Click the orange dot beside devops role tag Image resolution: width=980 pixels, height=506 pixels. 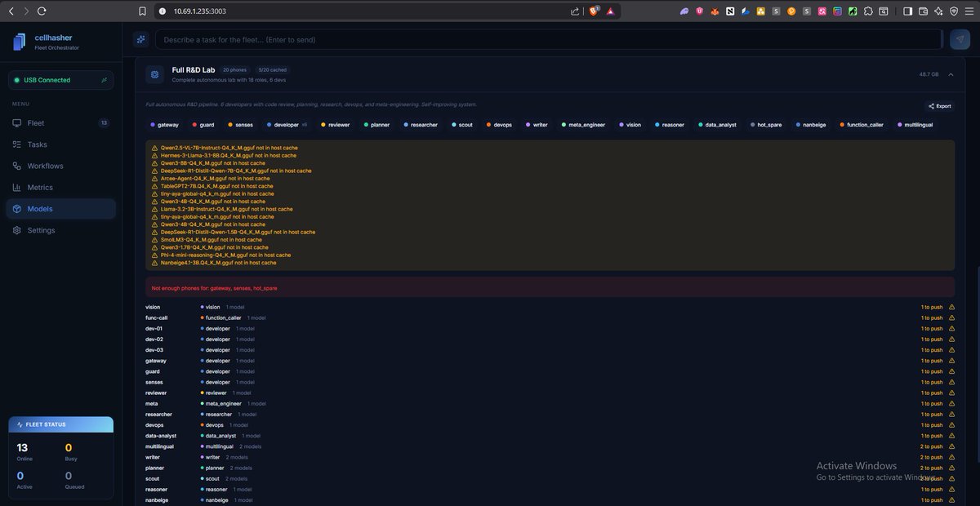pyautogui.click(x=488, y=125)
